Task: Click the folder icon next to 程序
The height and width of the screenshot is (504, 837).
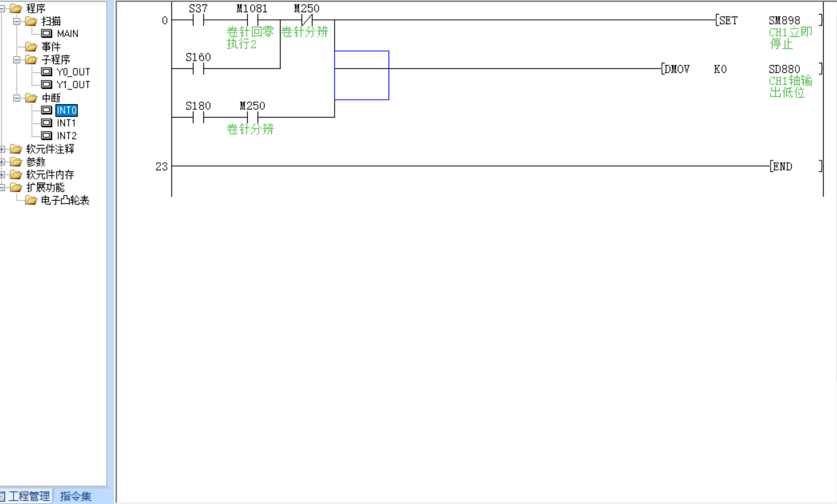Action: [x=16, y=8]
